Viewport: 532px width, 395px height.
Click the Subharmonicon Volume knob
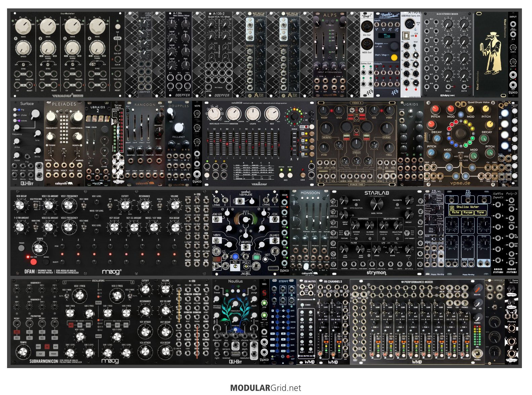pyautogui.click(x=165, y=290)
